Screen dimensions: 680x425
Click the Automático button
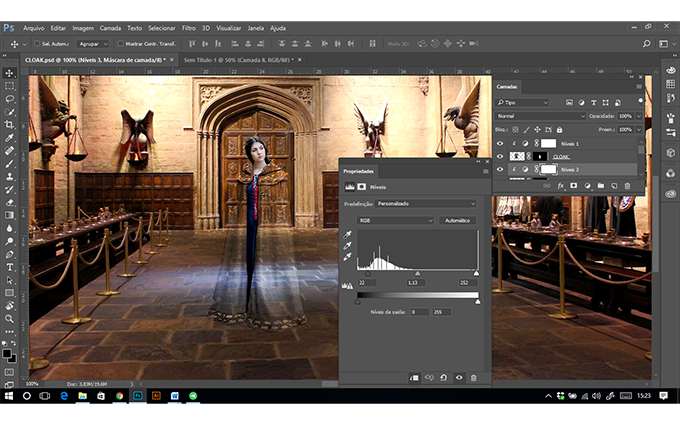(455, 220)
